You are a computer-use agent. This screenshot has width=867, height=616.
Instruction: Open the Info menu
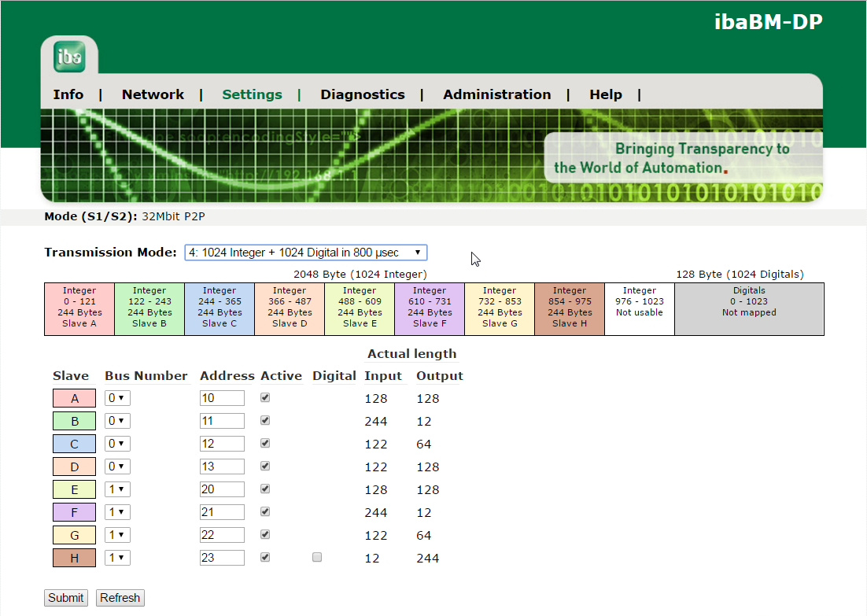(x=68, y=94)
